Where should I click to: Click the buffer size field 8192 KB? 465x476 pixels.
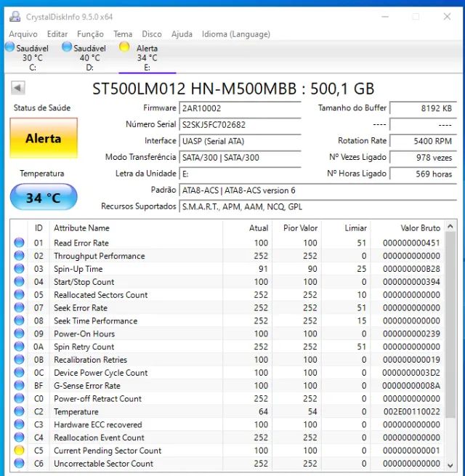point(423,108)
